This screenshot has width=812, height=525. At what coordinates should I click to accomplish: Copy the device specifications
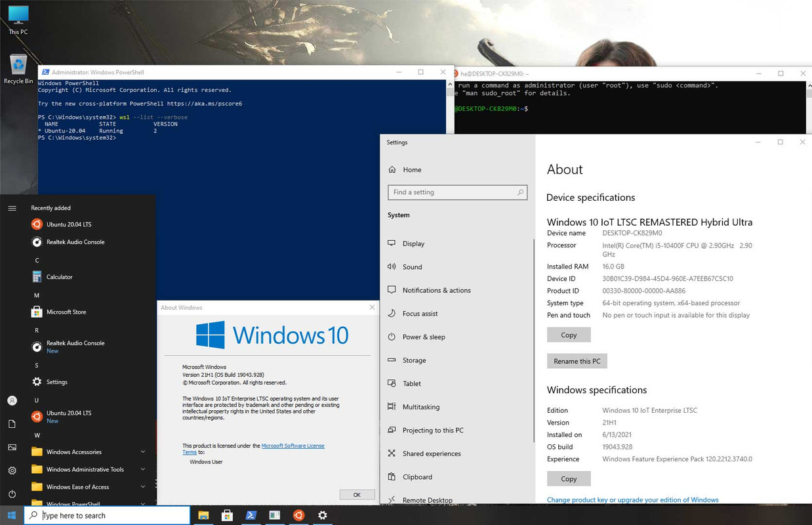[x=569, y=335]
